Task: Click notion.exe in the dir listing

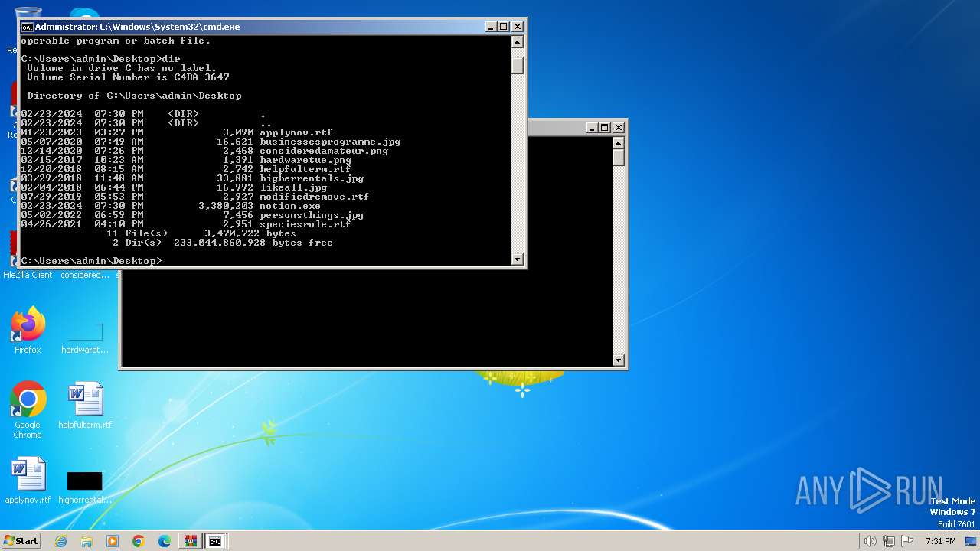Action: 290,206
